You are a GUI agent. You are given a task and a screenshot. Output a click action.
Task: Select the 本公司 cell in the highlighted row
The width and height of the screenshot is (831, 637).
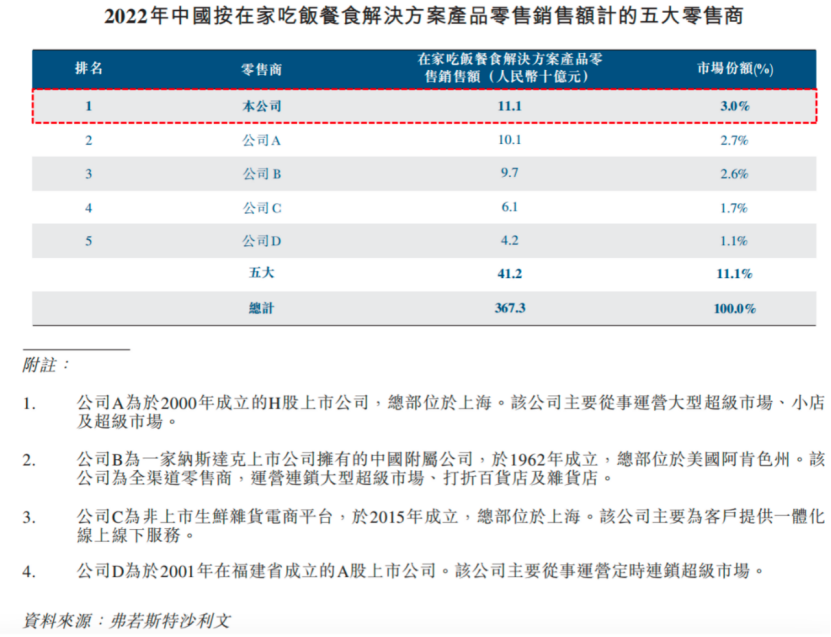(262, 106)
